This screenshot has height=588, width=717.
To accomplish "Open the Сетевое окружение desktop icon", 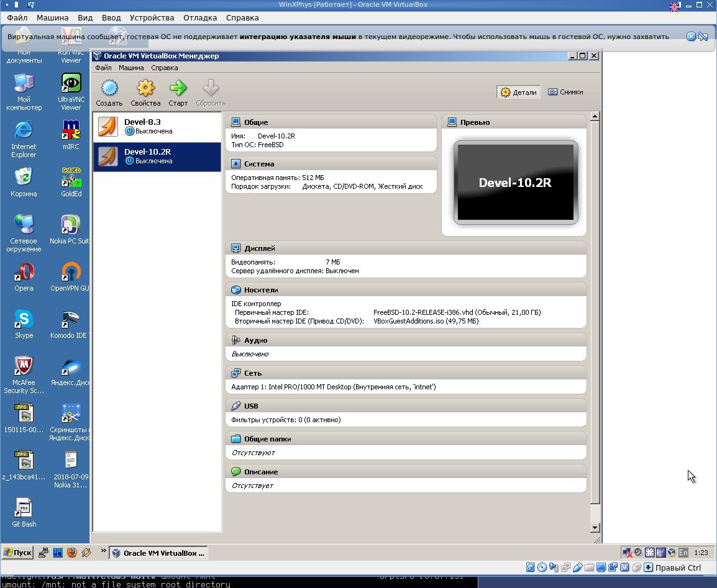I will tap(24, 233).
